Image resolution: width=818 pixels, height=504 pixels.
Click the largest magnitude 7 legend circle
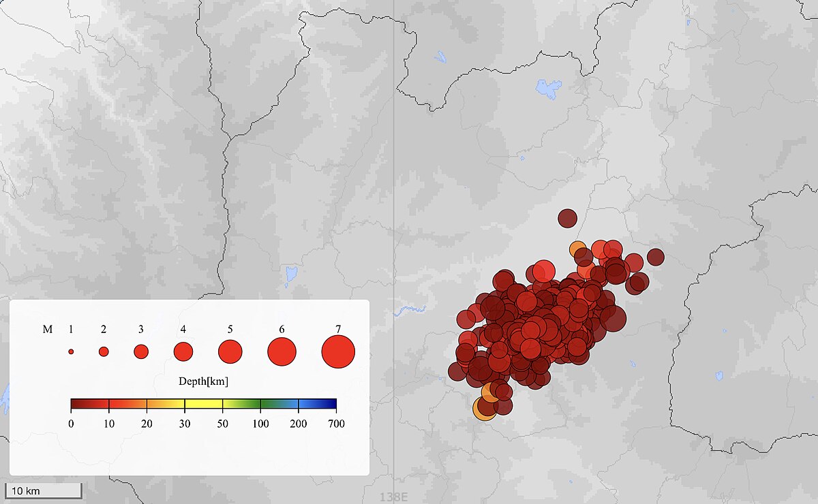[x=338, y=351]
